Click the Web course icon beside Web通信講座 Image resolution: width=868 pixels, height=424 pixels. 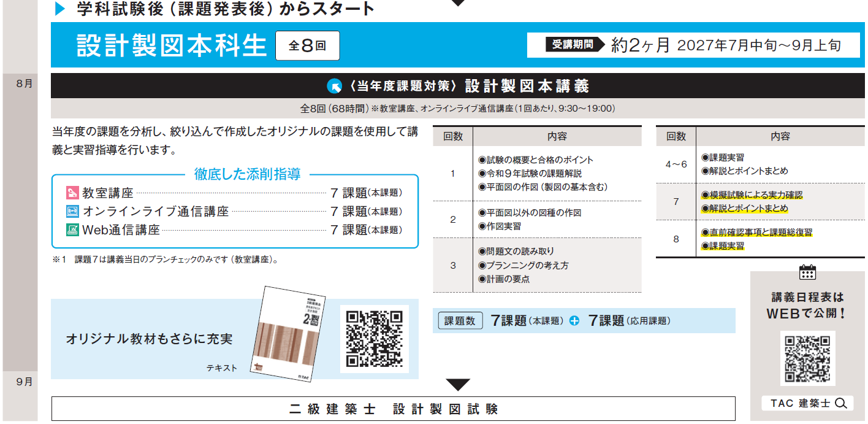[72, 230]
